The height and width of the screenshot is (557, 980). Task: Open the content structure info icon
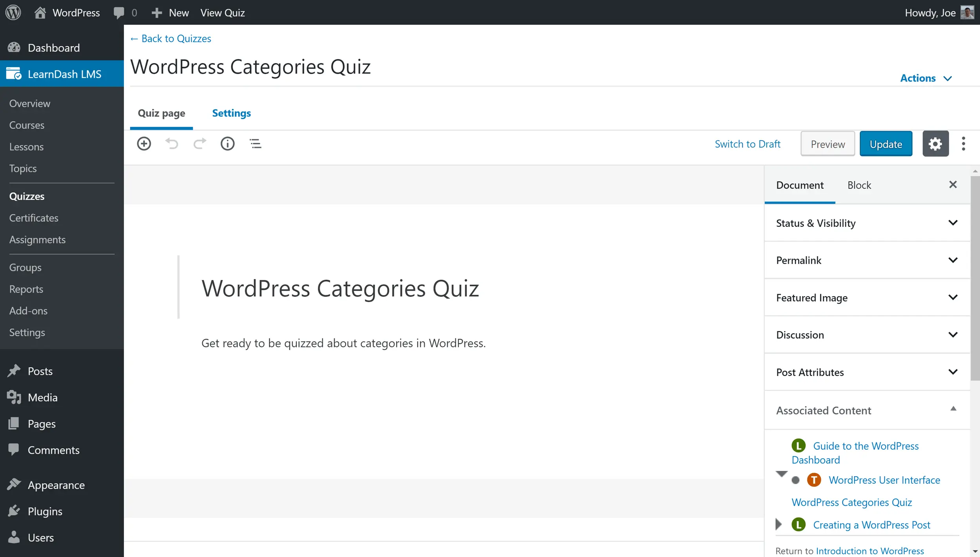point(227,144)
